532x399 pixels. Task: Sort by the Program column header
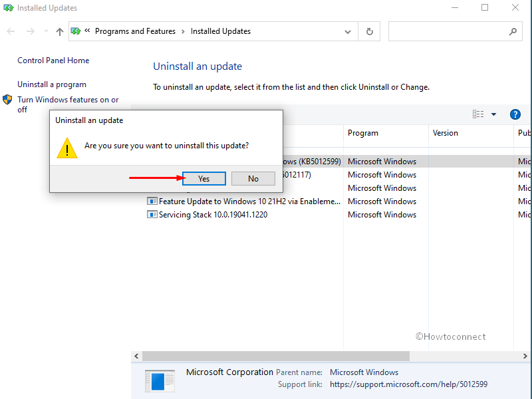click(386, 133)
